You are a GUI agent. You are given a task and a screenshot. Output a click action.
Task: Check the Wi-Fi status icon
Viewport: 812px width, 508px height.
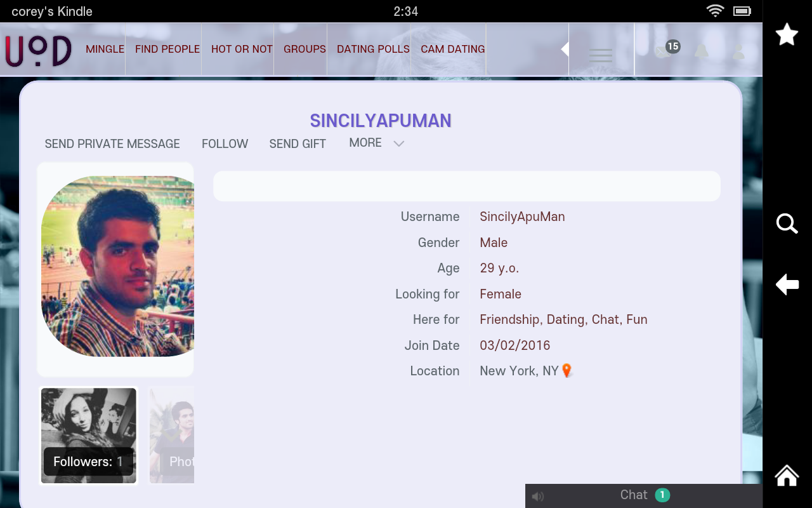715,11
